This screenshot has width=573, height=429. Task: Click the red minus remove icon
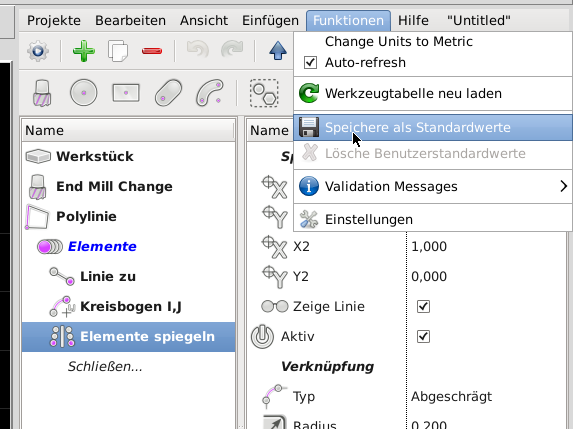[152, 51]
